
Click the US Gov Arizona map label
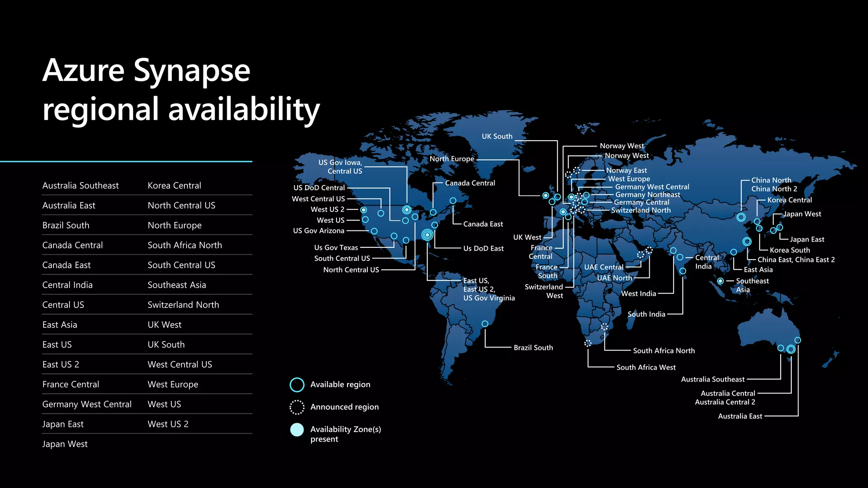click(x=319, y=231)
